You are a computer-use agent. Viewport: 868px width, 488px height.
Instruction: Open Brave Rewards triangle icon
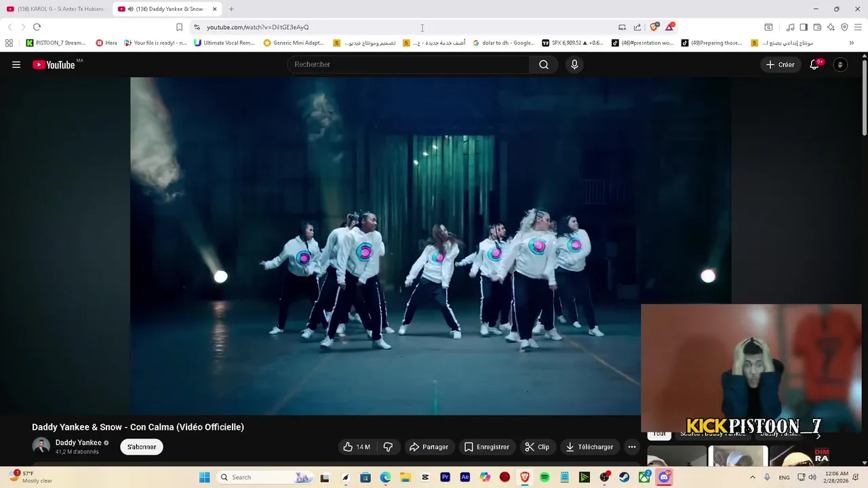click(670, 27)
